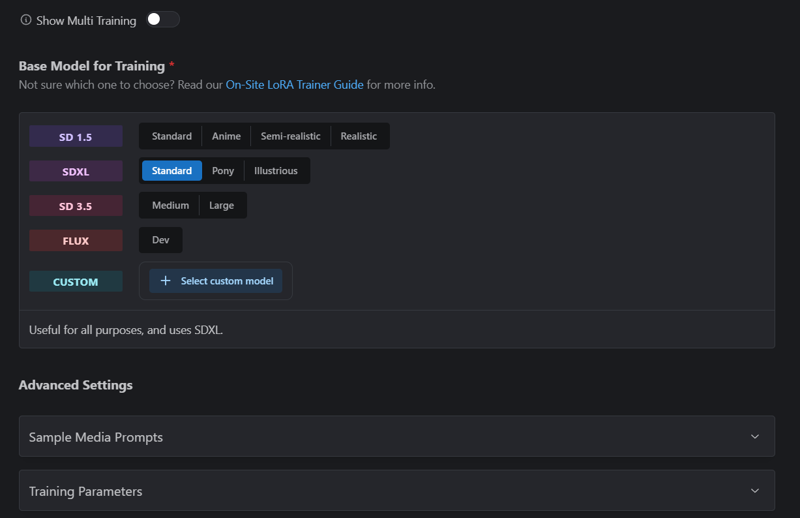Click the CUSTOM badge label

76,282
